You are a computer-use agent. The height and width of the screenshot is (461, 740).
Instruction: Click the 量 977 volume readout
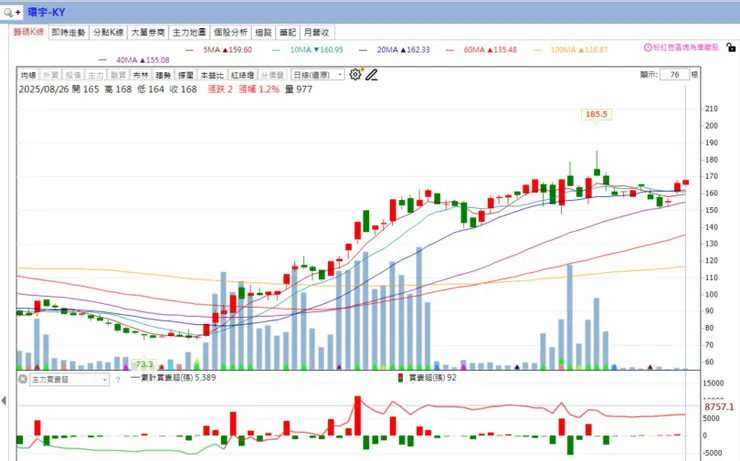[299, 89]
